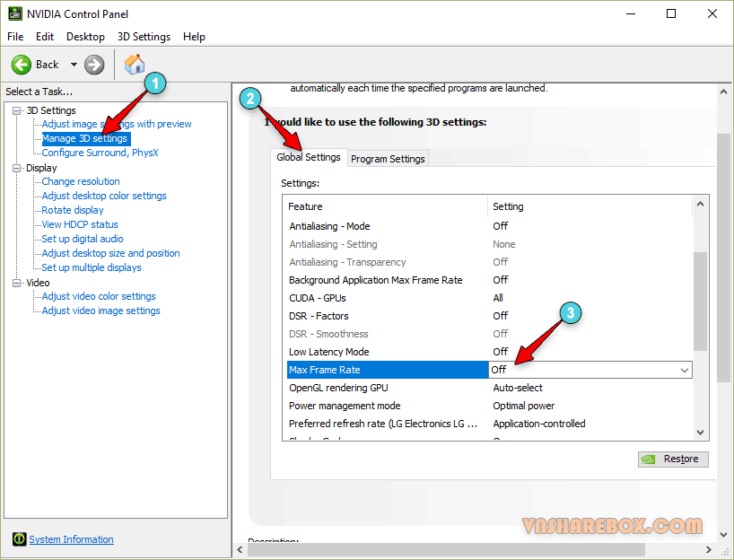Open Adjust video color settings
734x560 pixels.
tap(99, 296)
